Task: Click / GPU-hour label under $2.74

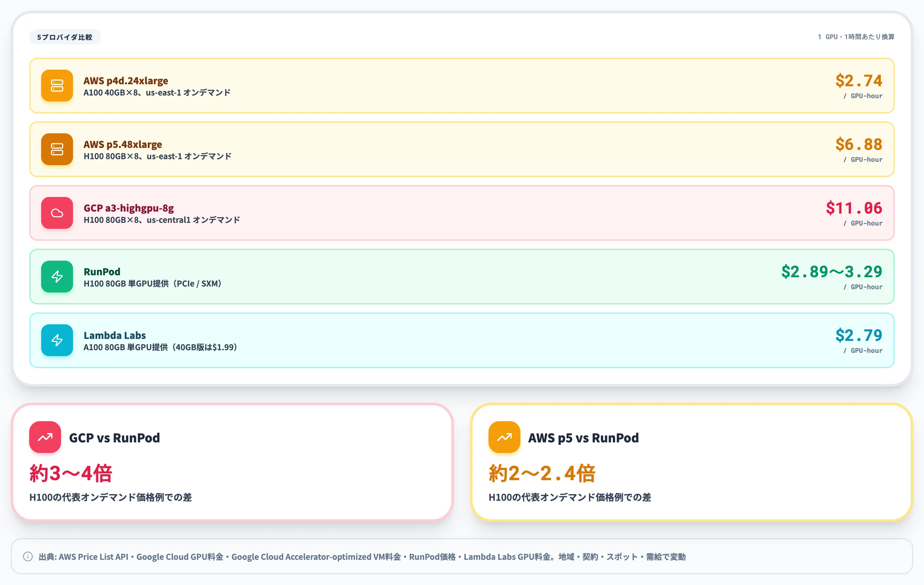Action: 863,96
